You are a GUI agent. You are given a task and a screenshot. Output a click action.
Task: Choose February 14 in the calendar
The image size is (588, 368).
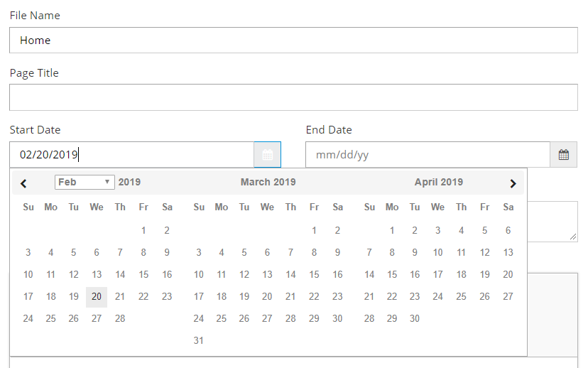(120, 275)
